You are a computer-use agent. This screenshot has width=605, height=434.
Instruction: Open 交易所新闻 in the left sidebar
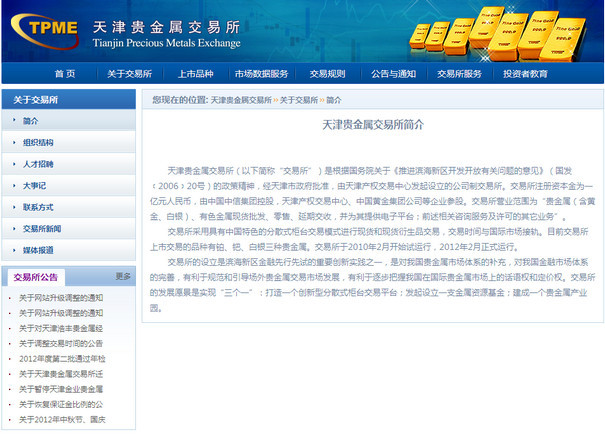[x=42, y=229]
